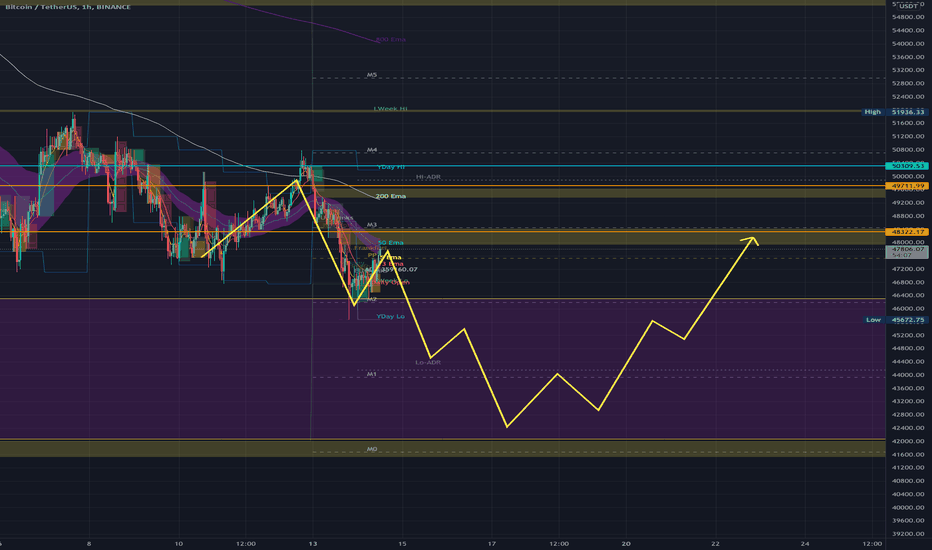This screenshot has width=932, height=550.
Task: Click 42000.00 on the price axis
Action: (x=908, y=441)
